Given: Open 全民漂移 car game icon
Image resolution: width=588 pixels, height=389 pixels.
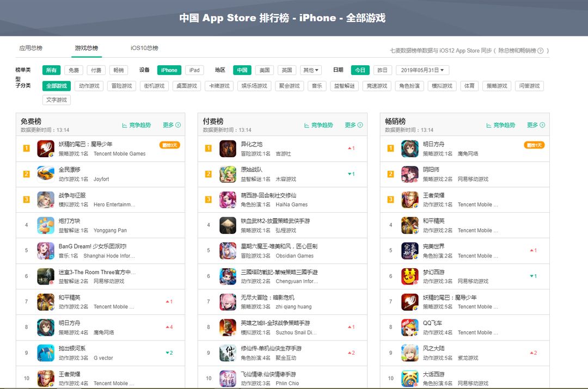Looking at the screenshot, I should point(46,174).
